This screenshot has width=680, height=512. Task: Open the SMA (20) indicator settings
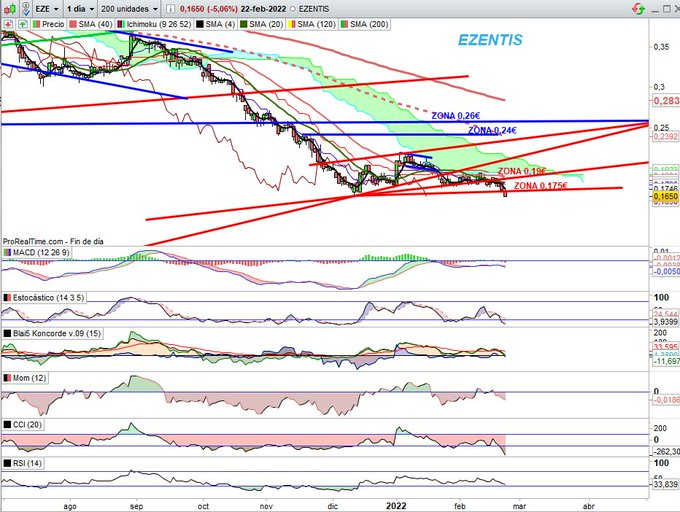click(262, 24)
